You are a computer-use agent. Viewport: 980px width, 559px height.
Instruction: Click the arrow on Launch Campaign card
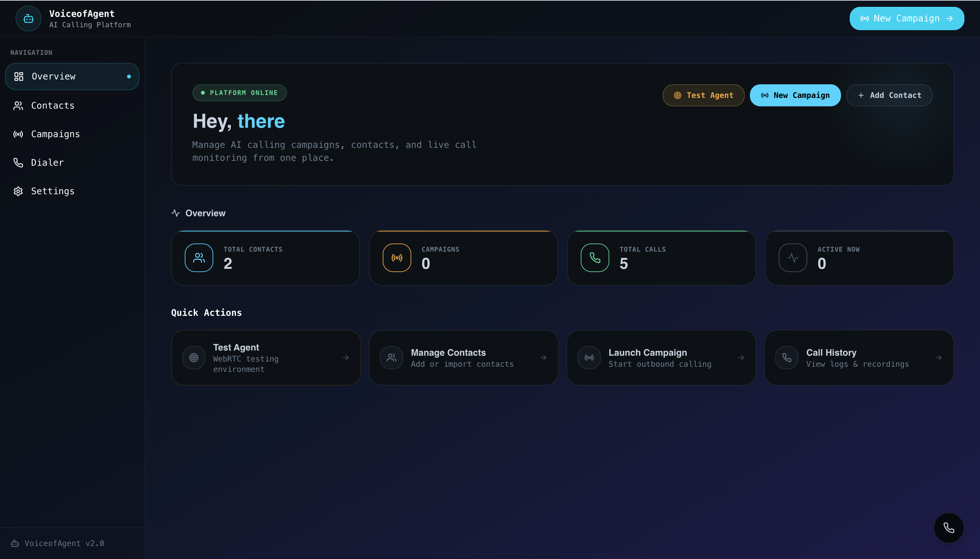[x=741, y=357]
